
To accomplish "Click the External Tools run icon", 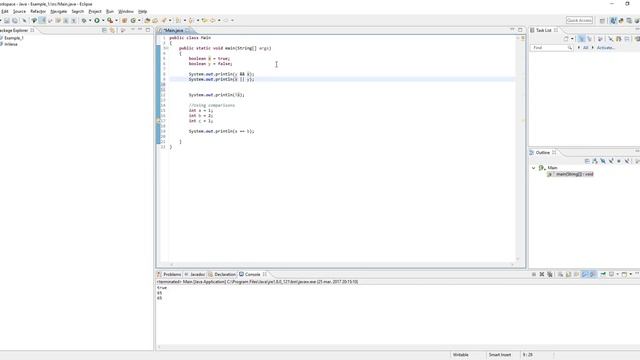I will click(110, 20).
